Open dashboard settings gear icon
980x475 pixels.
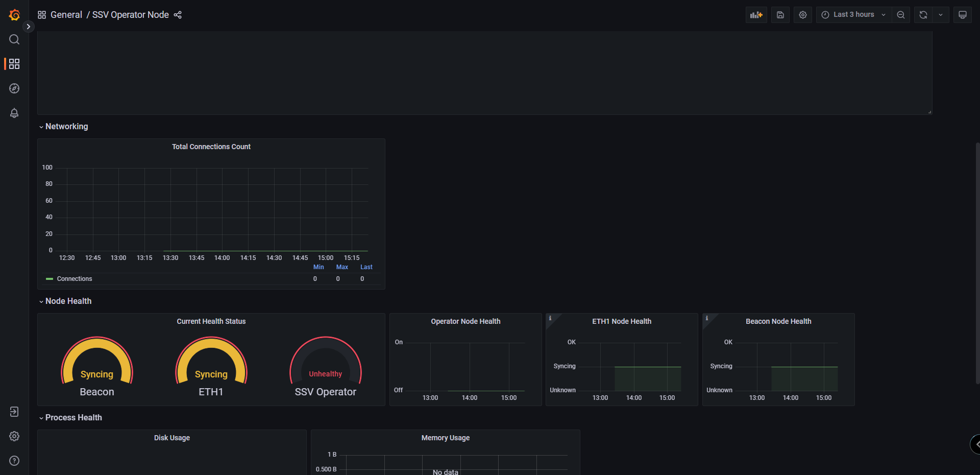[x=803, y=15]
